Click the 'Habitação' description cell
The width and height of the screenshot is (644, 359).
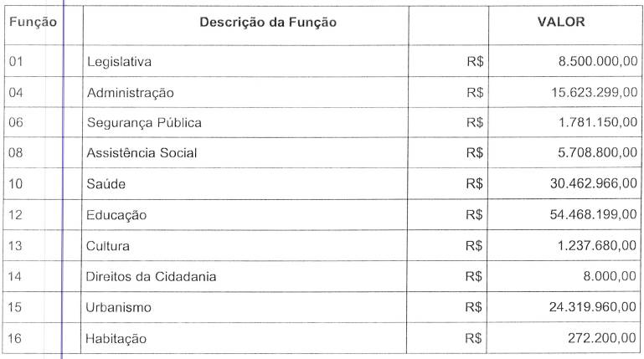116,339
